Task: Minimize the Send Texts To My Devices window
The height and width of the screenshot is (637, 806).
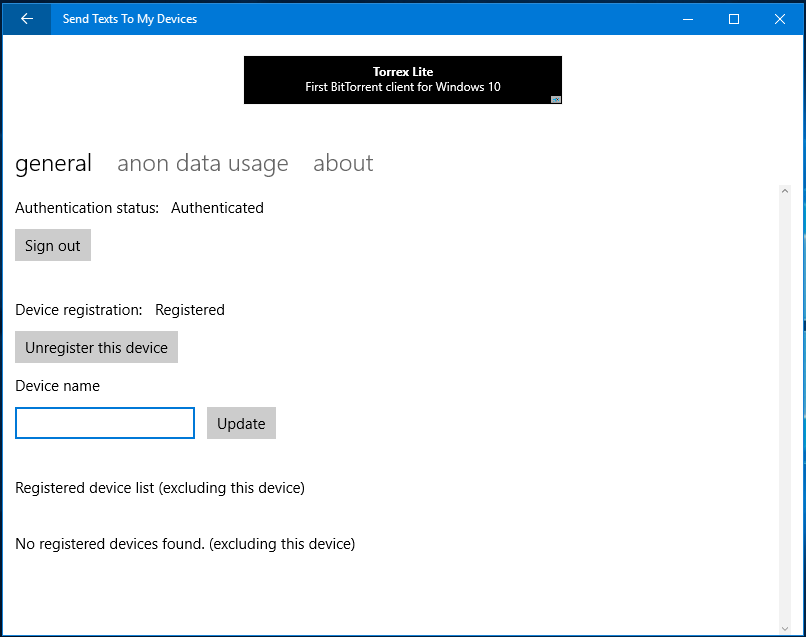Action: click(688, 19)
